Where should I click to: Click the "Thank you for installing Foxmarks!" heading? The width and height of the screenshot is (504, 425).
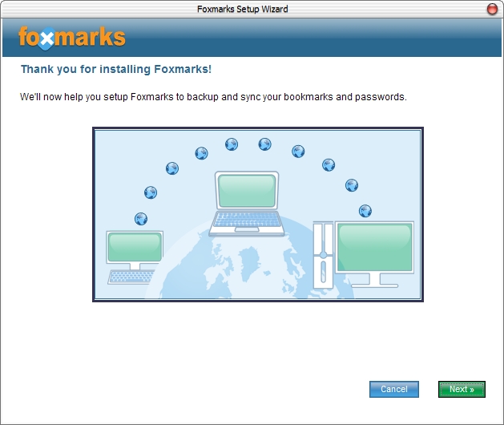(x=116, y=69)
